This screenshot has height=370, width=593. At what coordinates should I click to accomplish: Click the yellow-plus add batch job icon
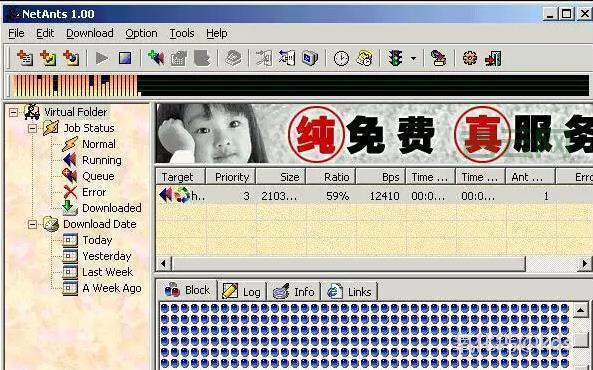48,58
